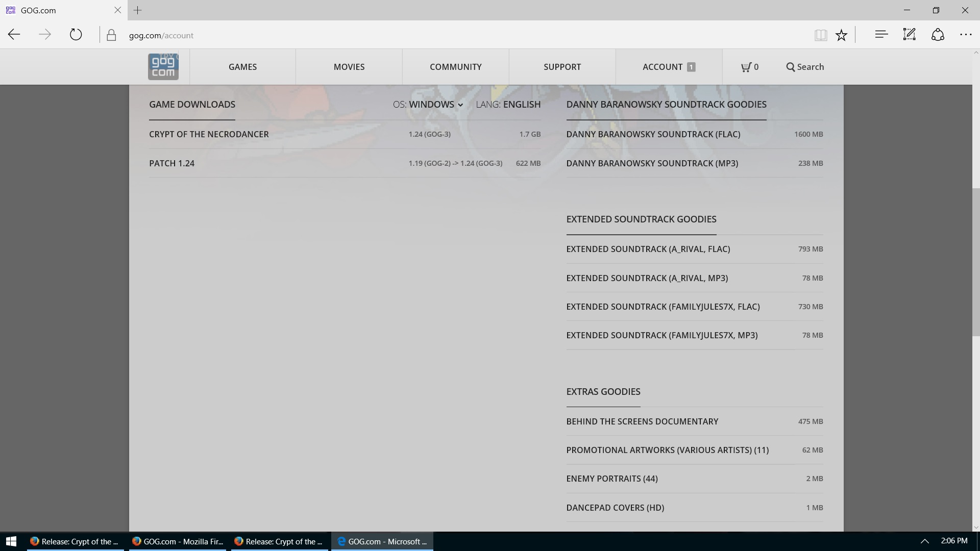Open the ACCOUNT menu

click(669, 67)
